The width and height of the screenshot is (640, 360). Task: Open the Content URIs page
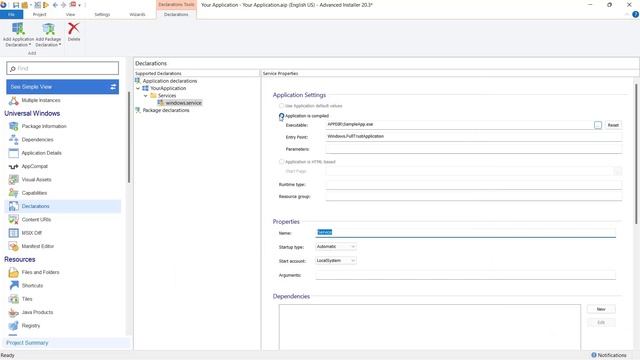point(36,220)
